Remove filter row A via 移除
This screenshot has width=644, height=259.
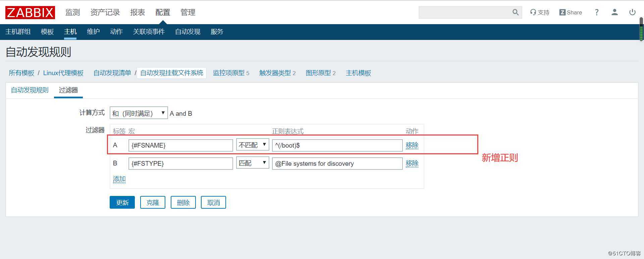(x=412, y=145)
